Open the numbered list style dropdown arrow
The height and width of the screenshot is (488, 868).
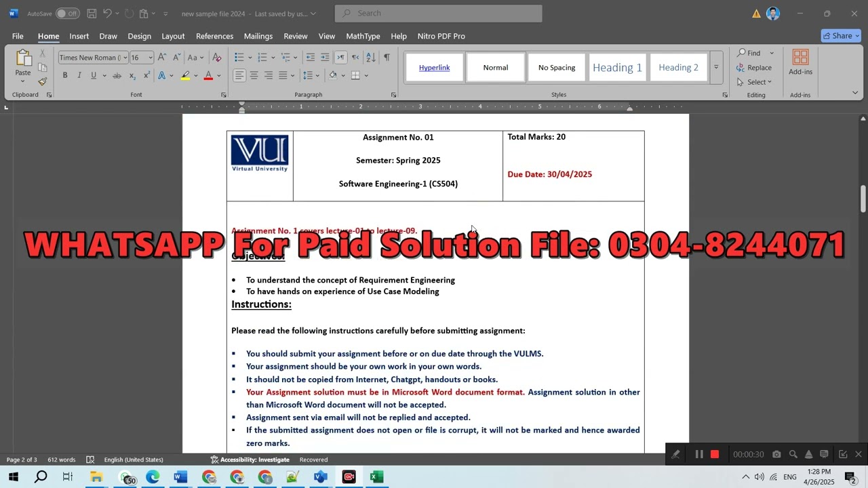coord(273,58)
